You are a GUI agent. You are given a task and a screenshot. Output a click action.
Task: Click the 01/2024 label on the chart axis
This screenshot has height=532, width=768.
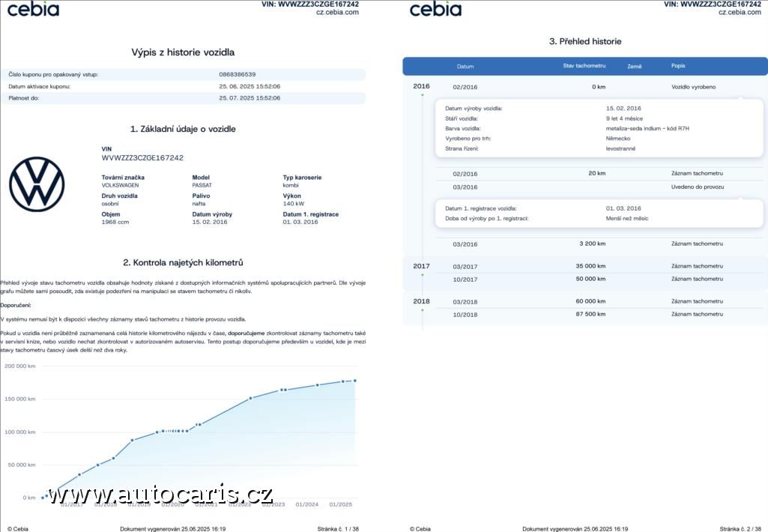coord(306,504)
